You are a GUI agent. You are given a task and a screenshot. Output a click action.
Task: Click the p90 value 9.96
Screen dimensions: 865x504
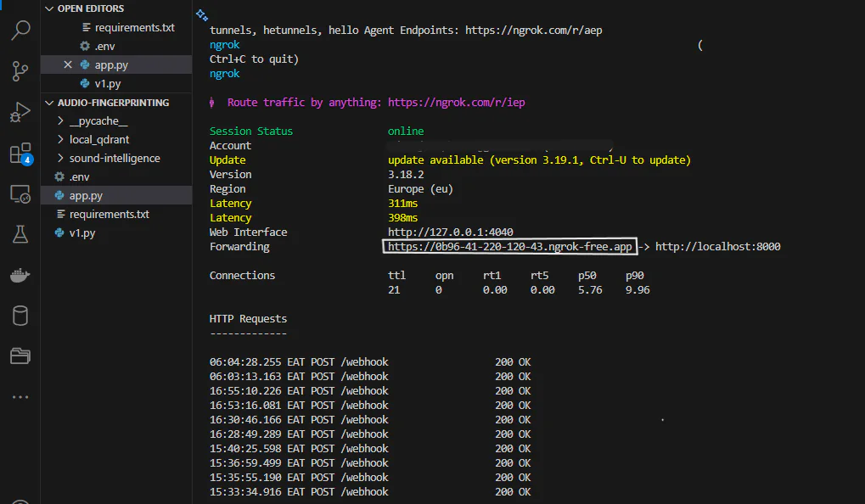point(638,290)
